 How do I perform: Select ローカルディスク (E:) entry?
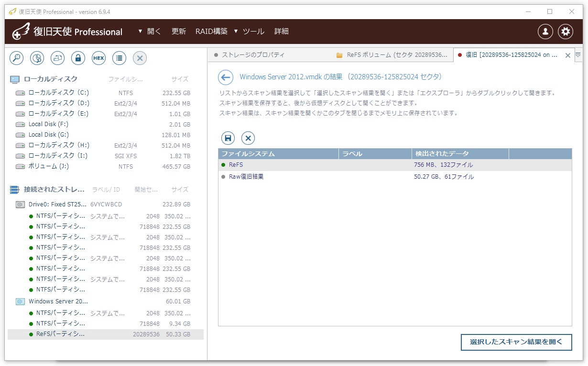106,114
